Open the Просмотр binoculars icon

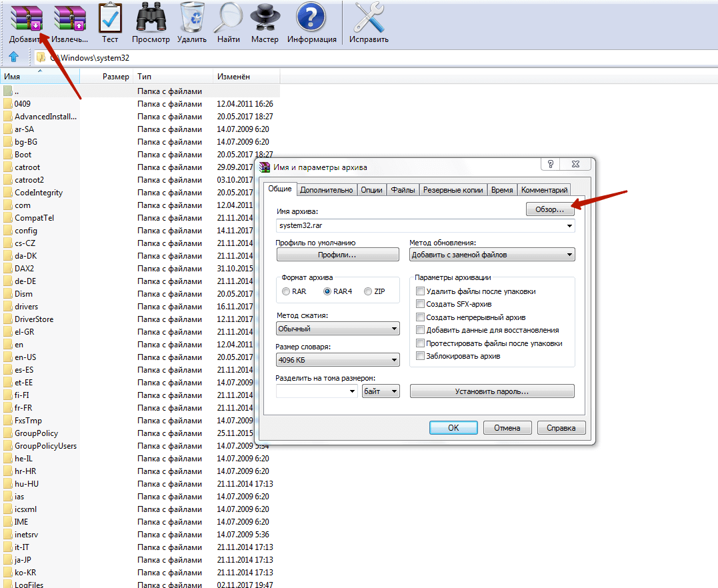(x=151, y=18)
